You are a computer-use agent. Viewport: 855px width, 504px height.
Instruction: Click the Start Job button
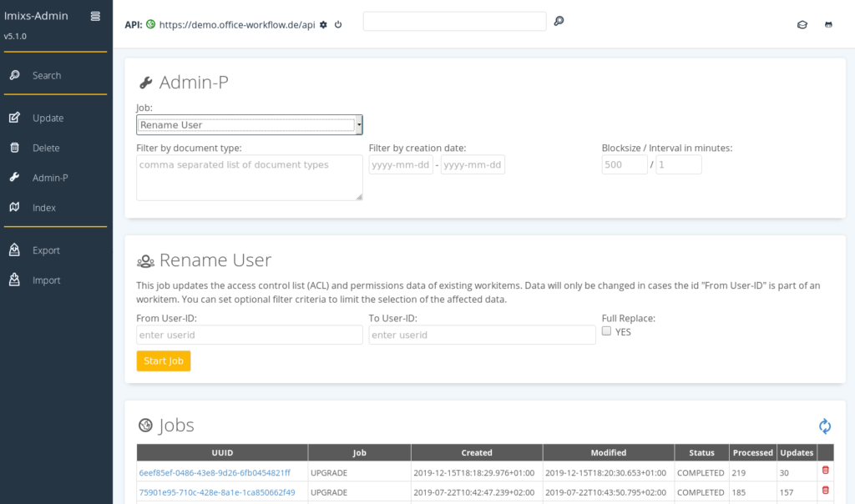tap(164, 360)
